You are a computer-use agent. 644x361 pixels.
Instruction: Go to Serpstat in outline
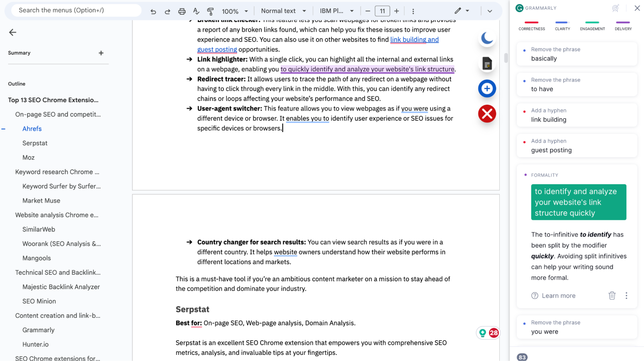(35, 143)
